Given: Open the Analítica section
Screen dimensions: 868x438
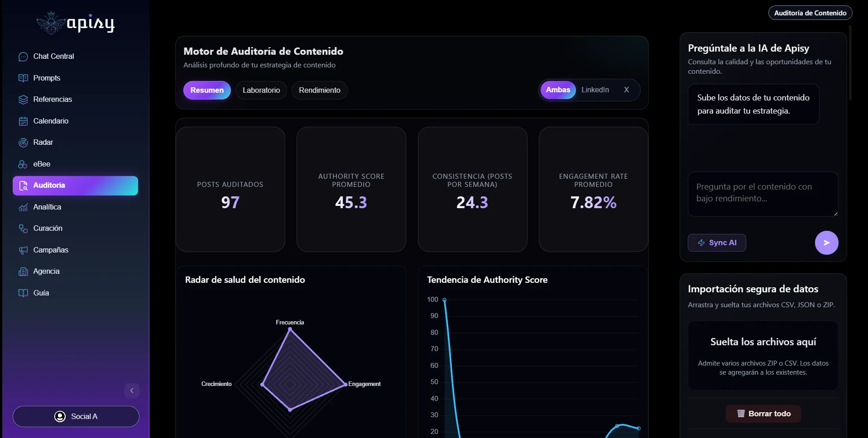Looking at the screenshot, I should click(75, 207).
